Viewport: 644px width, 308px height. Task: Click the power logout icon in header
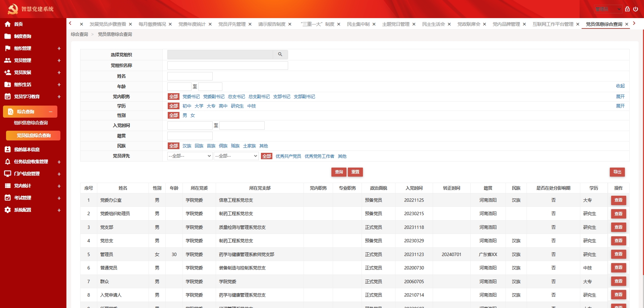(636, 9)
